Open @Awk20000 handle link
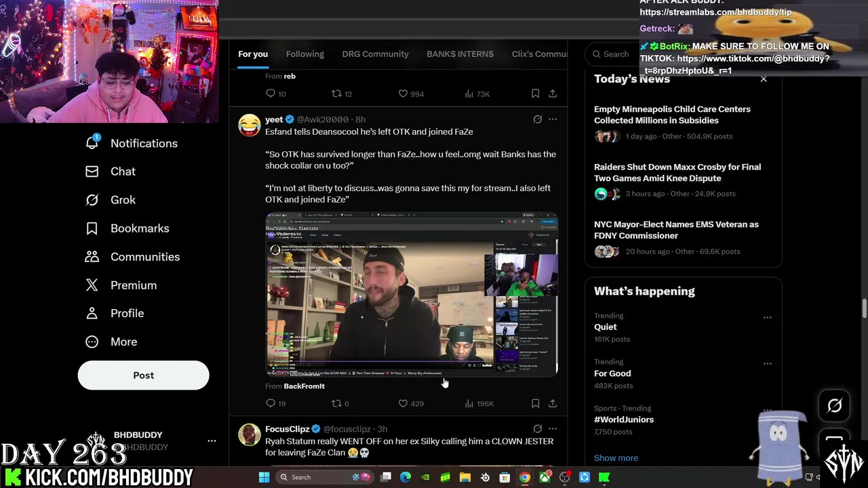This screenshot has height=488, width=868. [322, 119]
